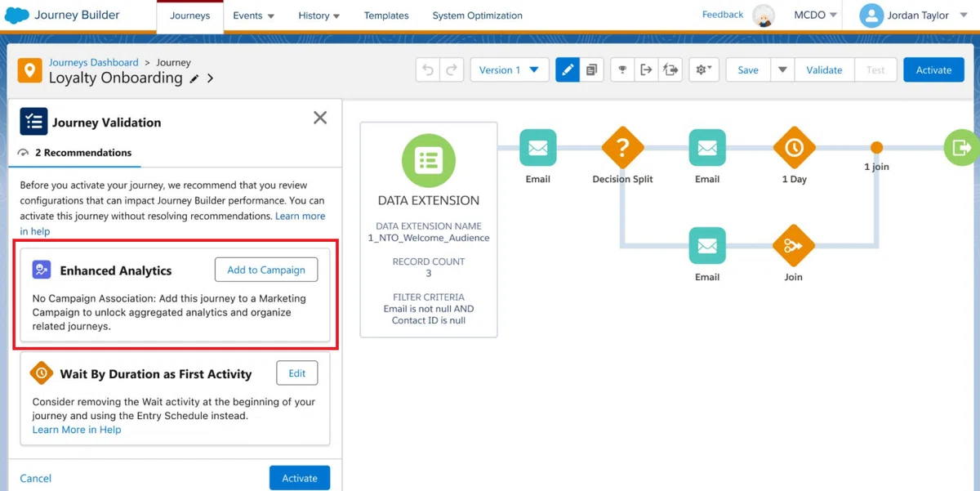Click Edit on Wait By Duration card
The height and width of the screenshot is (491, 980).
[297, 373]
